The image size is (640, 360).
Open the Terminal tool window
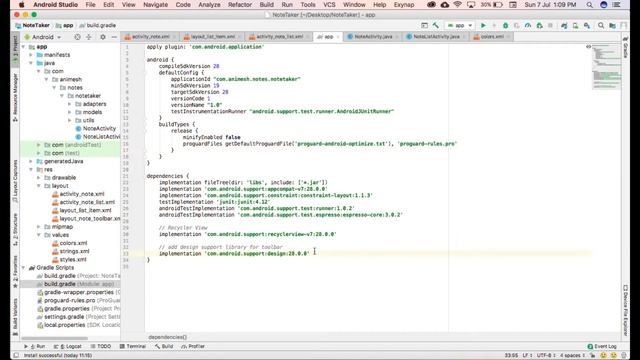pos(133,346)
